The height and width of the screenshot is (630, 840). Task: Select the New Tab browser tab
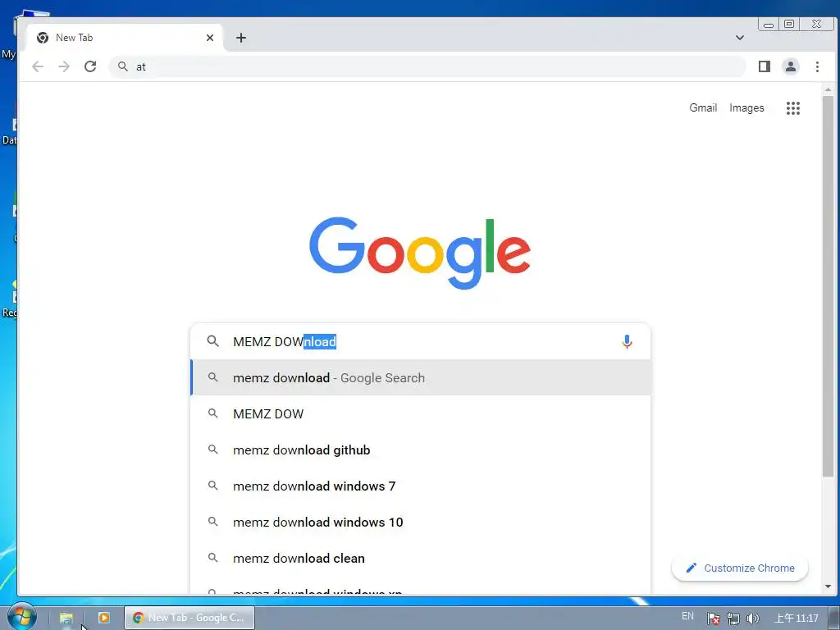125,38
